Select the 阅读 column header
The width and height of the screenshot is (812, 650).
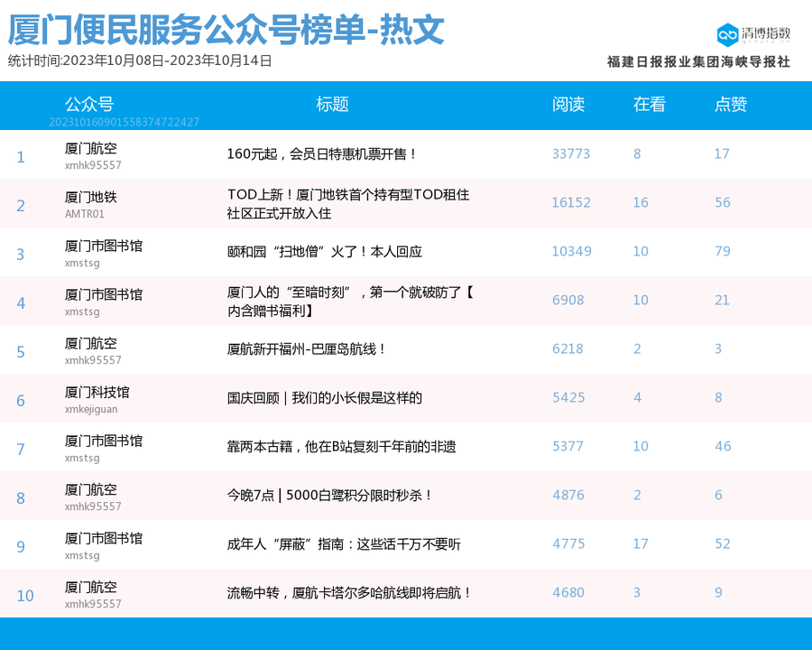point(568,104)
